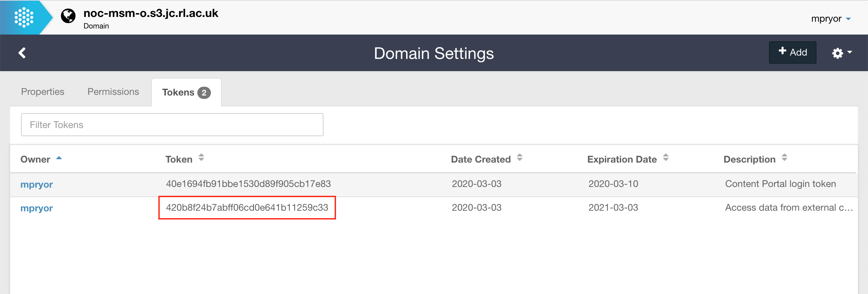The image size is (868, 294).
Task: Click the domain globe icon
Action: click(x=68, y=16)
